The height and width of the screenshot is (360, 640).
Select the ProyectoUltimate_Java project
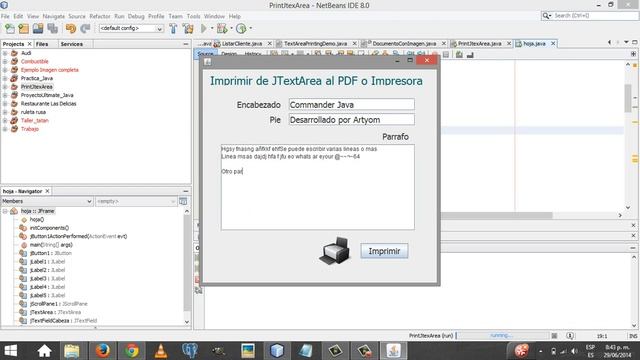[x=47, y=95]
